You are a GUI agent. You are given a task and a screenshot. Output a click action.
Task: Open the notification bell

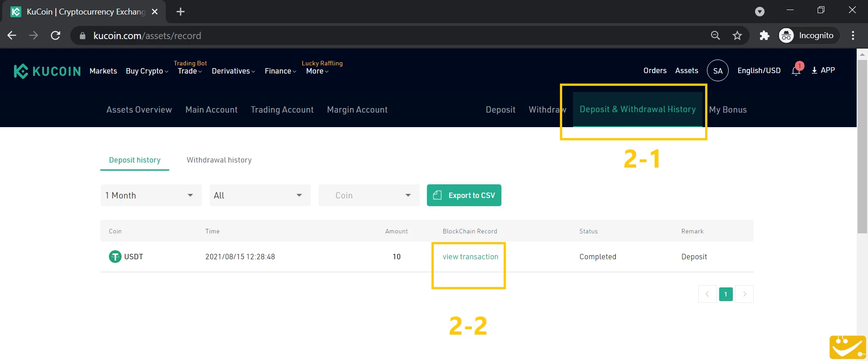pyautogui.click(x=796, y=70)
